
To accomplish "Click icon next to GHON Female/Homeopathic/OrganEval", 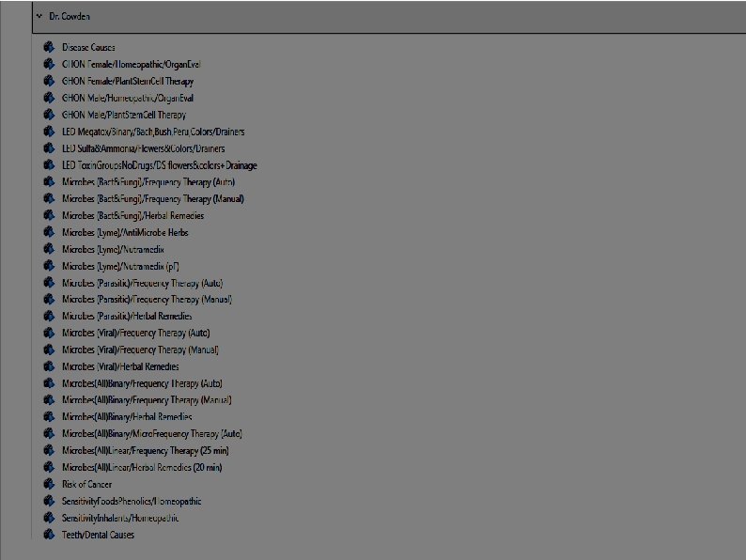I will tap(49, 64).
